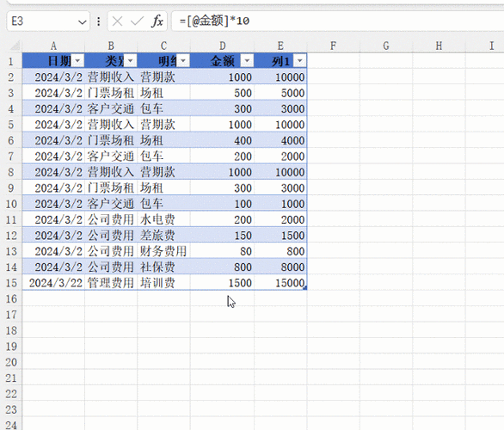Select column H header
Image resolution: width=504 pixels, height=430 pixels.
click(x=439, y=46)
